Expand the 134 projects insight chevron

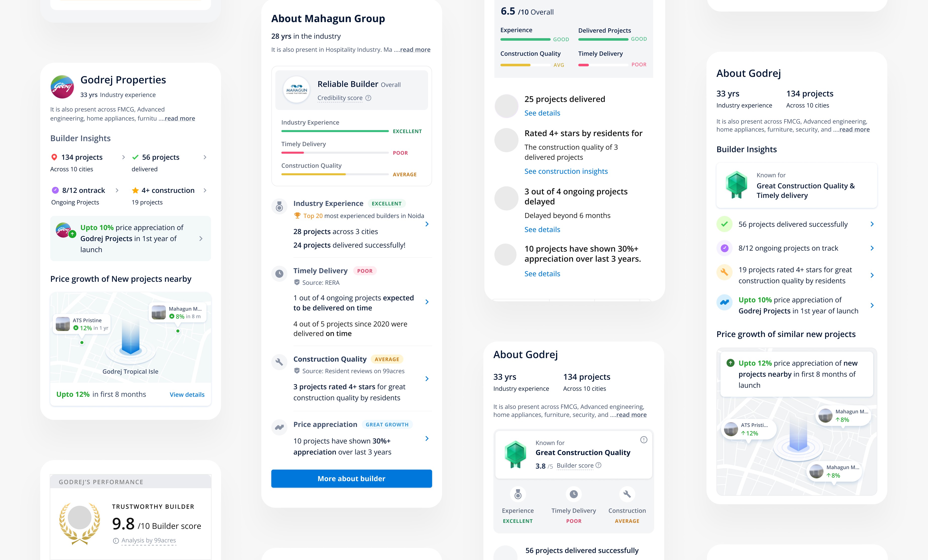pyautogui.click(x=123, y=157)
